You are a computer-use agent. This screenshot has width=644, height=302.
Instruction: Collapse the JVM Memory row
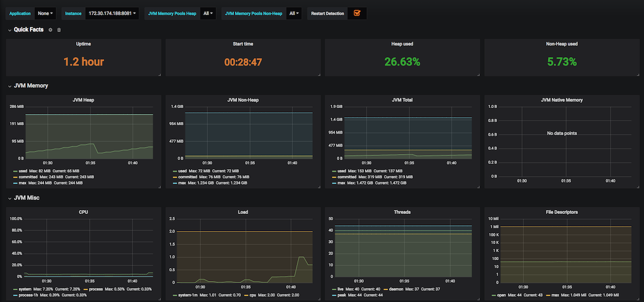pyautogui.click(x=10, y=85)
